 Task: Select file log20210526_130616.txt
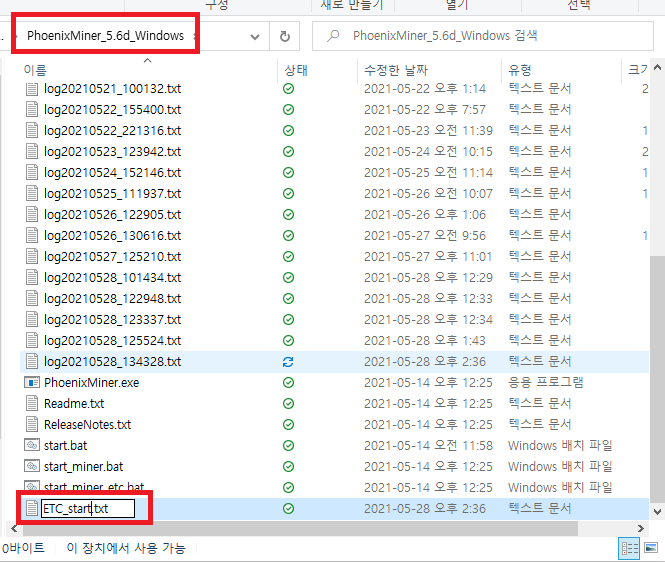point(112,235)
